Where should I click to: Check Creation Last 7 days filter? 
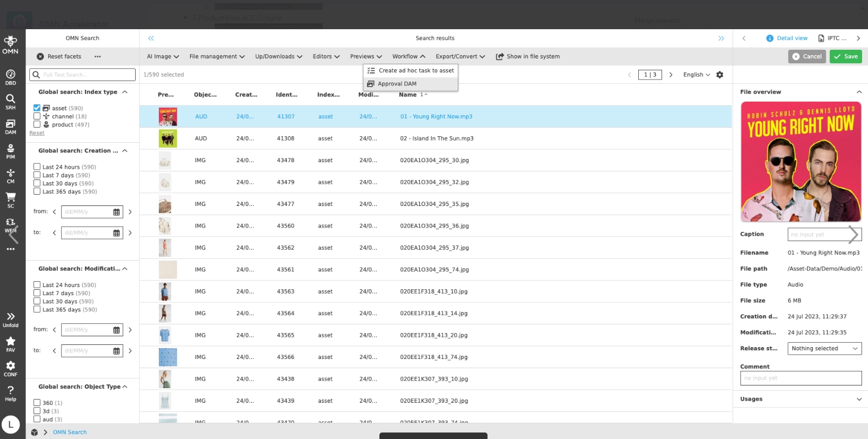click(37, 175)
